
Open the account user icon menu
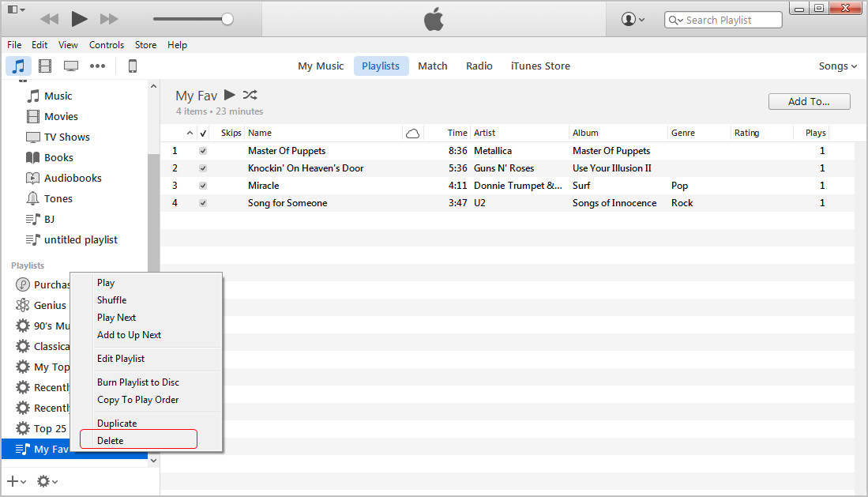point(633,20)
